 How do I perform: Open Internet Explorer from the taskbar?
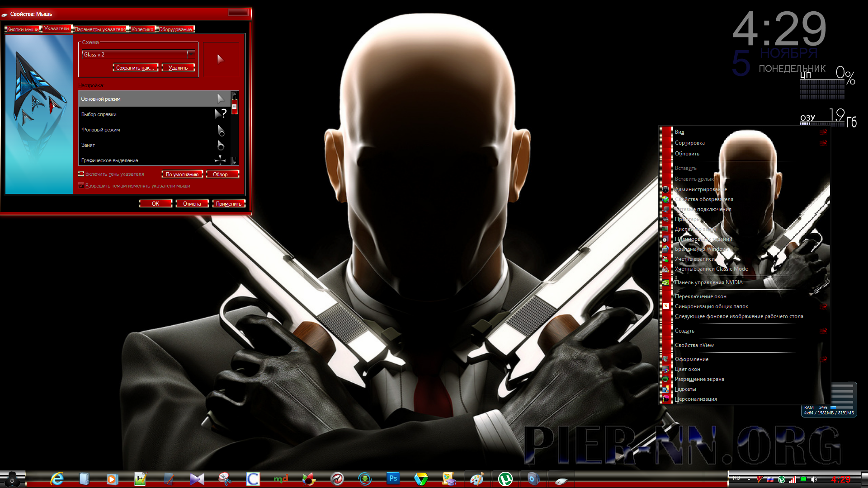[57, 479]
